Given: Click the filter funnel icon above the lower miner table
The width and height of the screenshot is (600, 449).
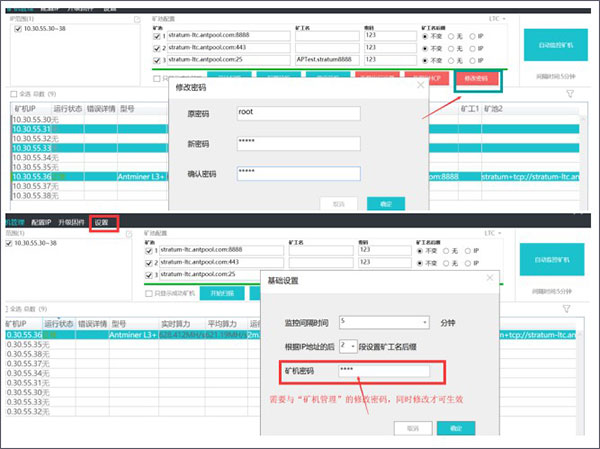Looking at the screenshot, I should [566, 309].
